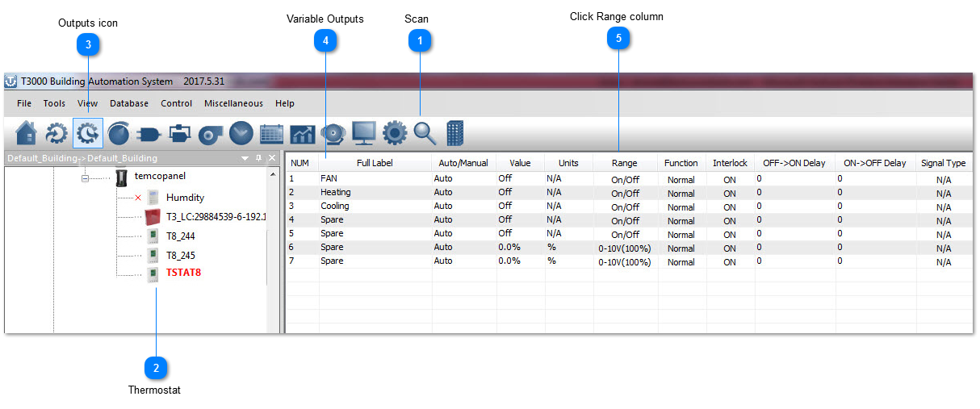Select the Humdity tree item
This screenshot has width=980, height=409.
click(x=185, y=198)
